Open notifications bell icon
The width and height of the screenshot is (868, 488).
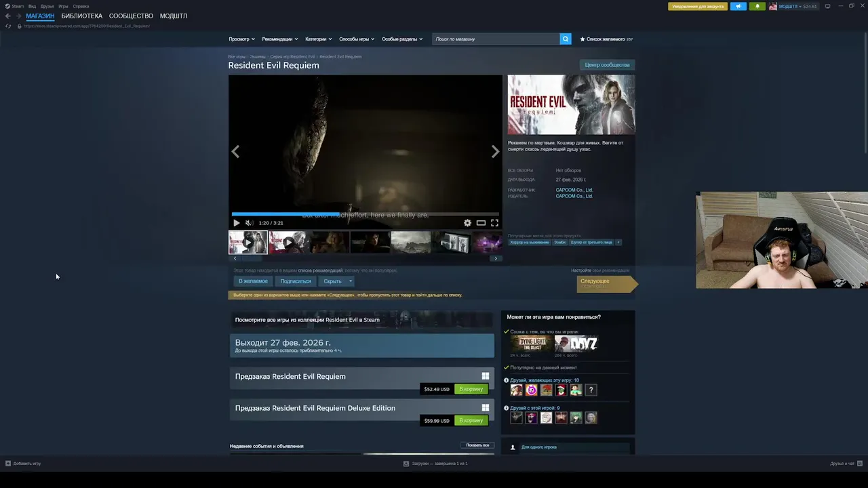click(x=757, y=6)
